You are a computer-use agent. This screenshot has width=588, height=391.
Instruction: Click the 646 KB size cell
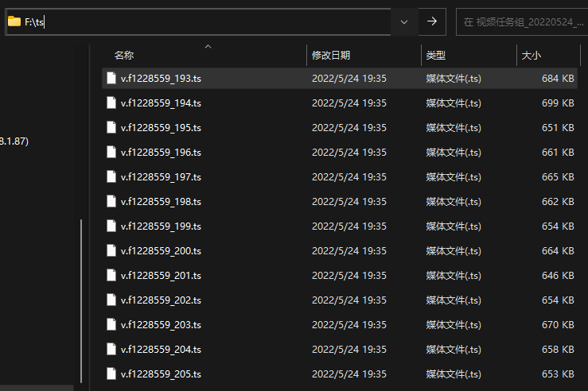(x=558, y=276)
